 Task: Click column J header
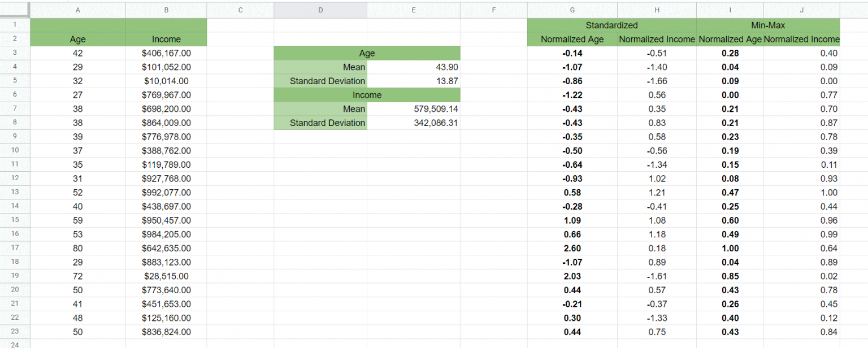[801, 10]
